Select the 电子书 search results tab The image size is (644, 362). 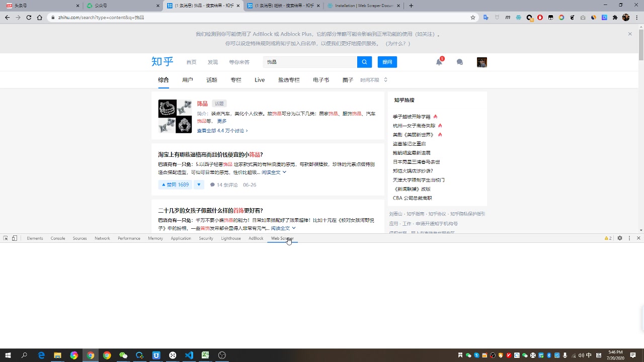321,80
